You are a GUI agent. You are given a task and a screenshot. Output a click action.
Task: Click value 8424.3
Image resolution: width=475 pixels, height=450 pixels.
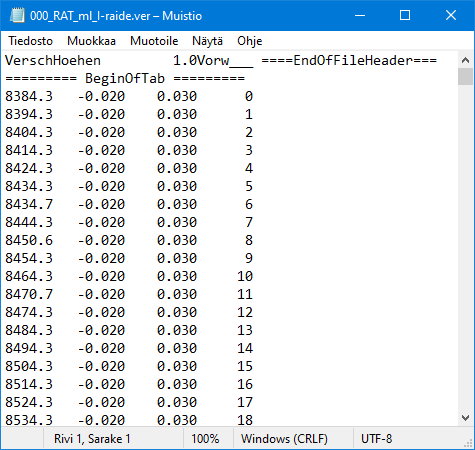tap(29, 168)
